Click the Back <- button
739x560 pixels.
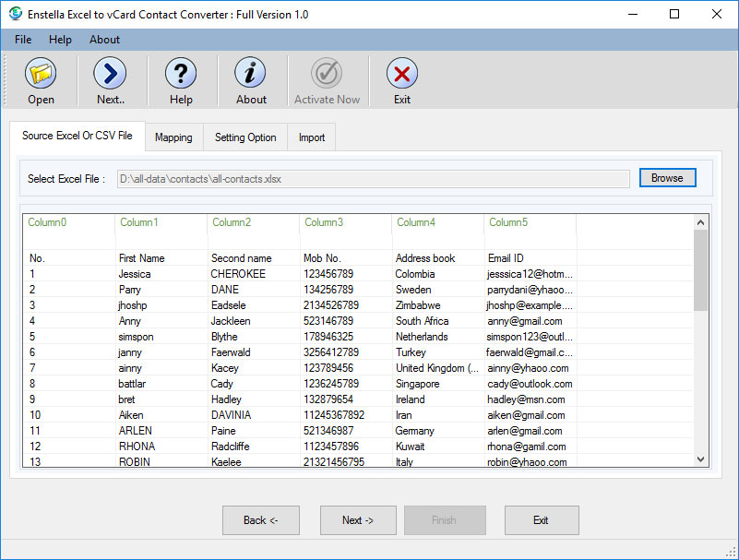tap(260, 520)
